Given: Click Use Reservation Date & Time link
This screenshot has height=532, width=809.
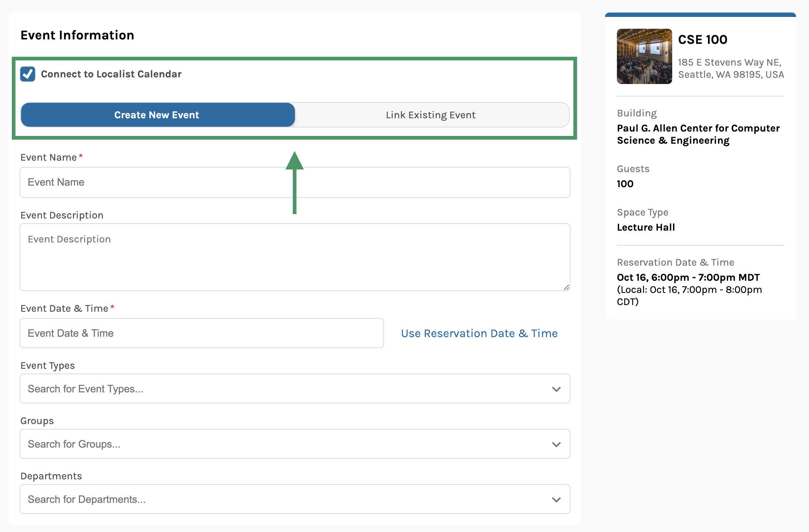Looking at the screenshot, I should click(x=479, y=333).
